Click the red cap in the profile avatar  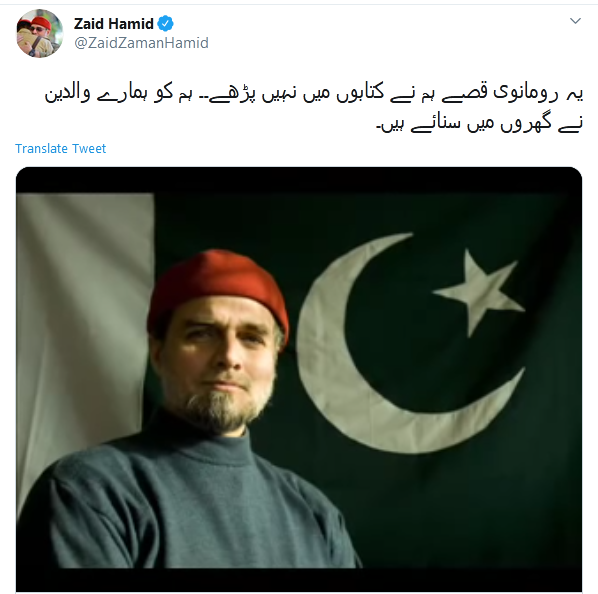click(x=41, y=23)
